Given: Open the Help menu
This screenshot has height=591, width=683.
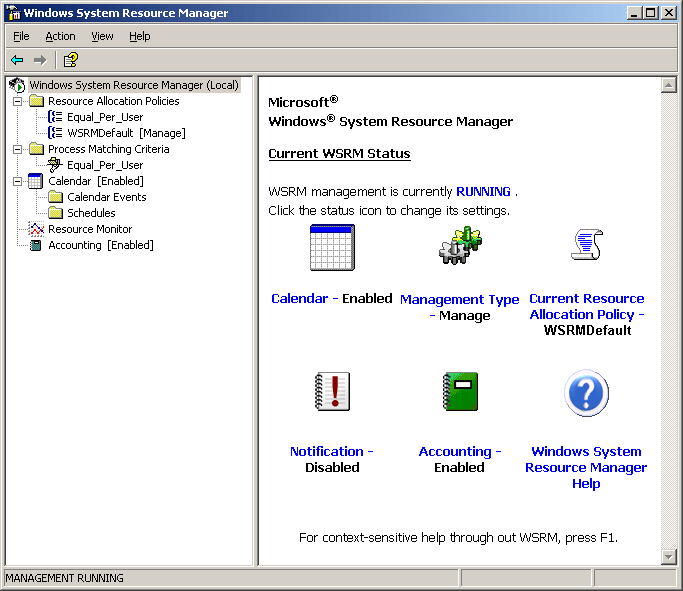Looking at the screenshot, I should tap(140, 36).
